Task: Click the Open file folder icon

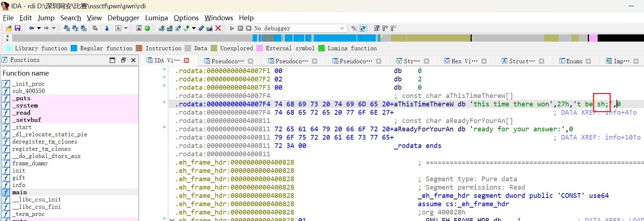Action: click(x=9, y=28)
